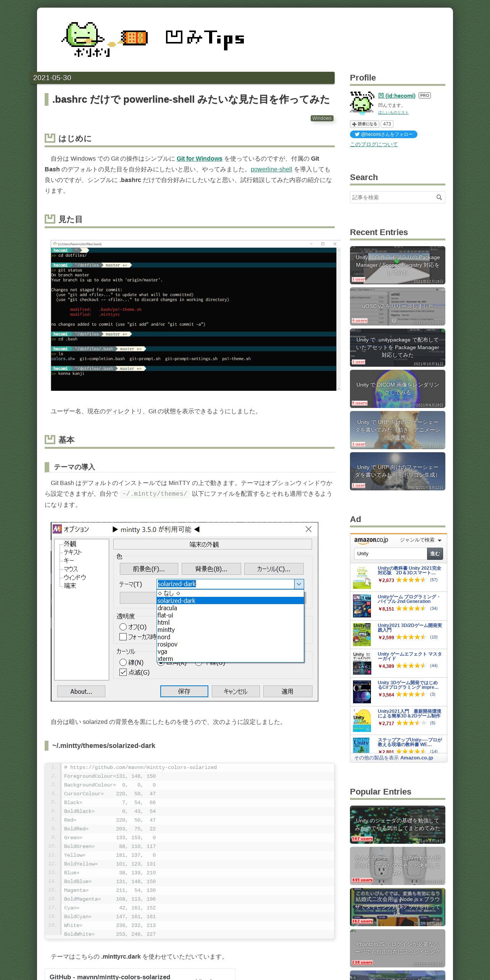Click その他の製品を表示 Amazon.co.jp link
Viewport: 490px width, 980px height.
(x=393, y=758)
